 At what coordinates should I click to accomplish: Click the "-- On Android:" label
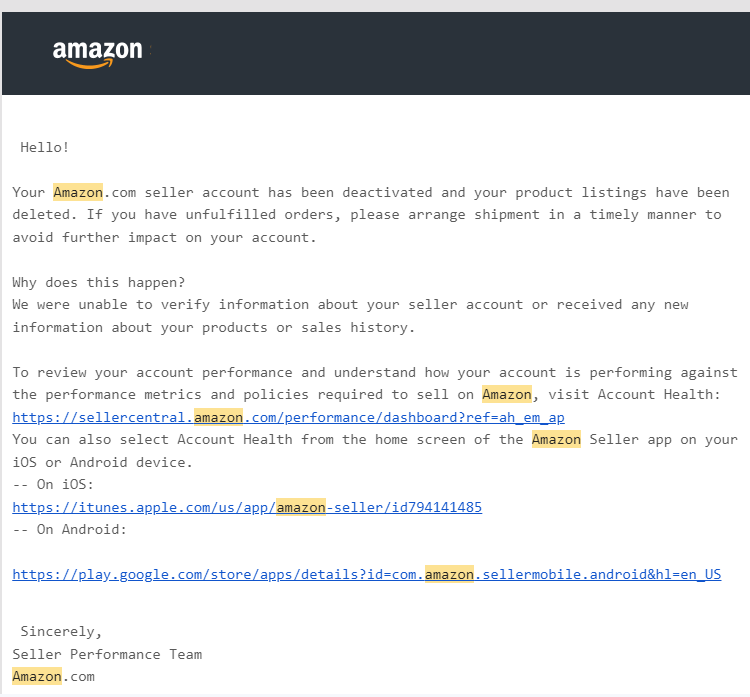(70, 529)
